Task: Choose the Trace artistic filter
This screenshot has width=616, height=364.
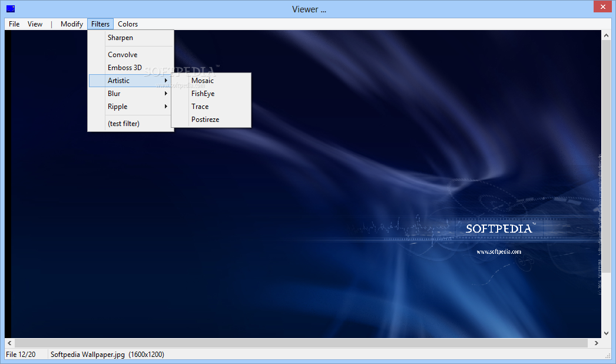Action: click(211, 107)
